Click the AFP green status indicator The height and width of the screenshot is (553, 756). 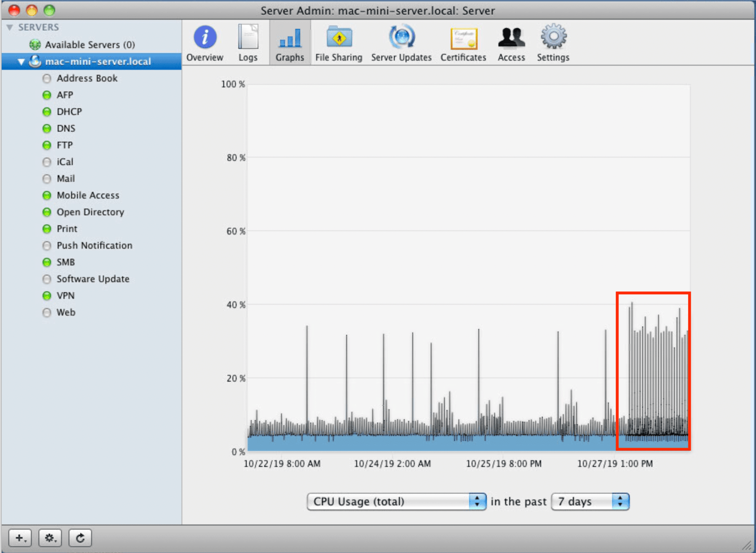click(x=47, y=95)
